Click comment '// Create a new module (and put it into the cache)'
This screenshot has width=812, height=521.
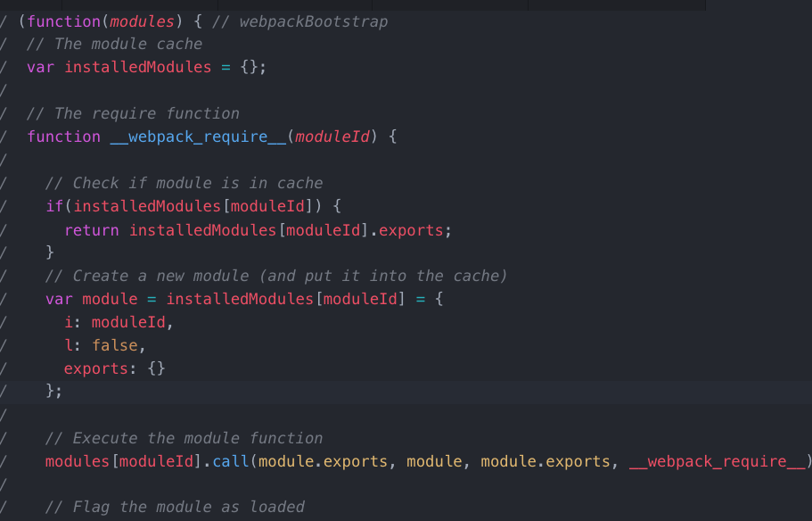(276, 276)
